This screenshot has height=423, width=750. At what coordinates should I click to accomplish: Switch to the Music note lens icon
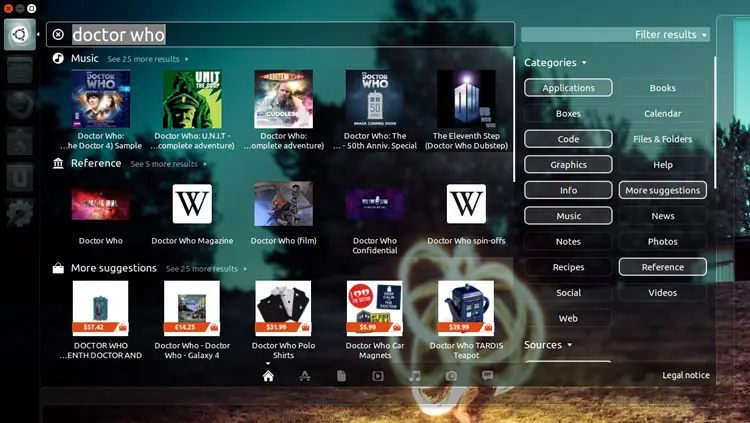[415, 376]
